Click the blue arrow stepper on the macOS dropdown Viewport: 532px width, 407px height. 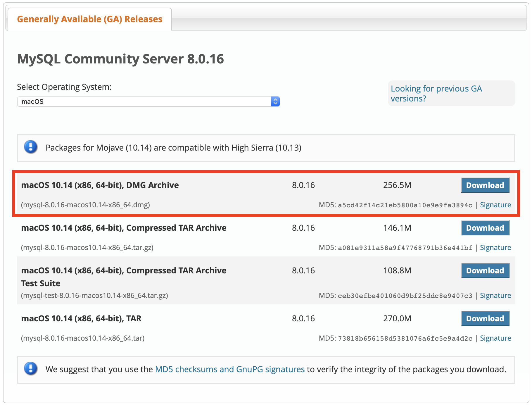[275, 101]
